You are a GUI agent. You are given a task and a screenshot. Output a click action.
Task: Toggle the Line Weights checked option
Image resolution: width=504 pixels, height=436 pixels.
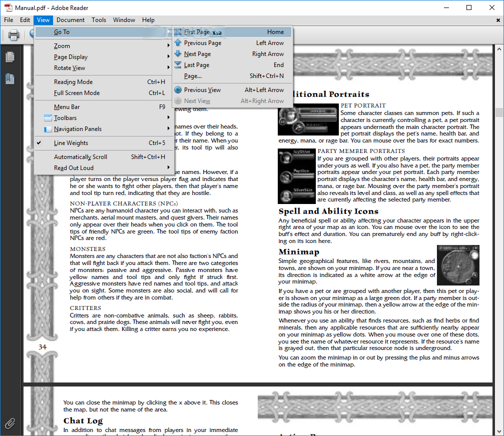pyautogui.click(x=104, y=143)
